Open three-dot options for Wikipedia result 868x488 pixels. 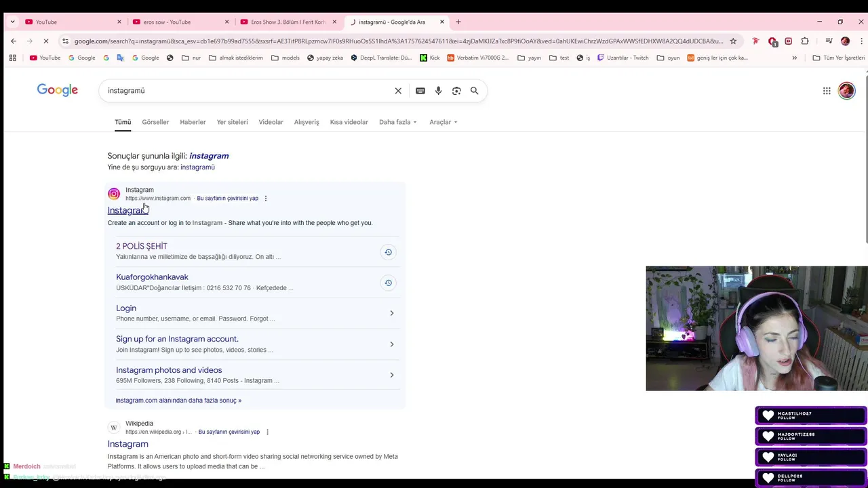pos(267,432)
